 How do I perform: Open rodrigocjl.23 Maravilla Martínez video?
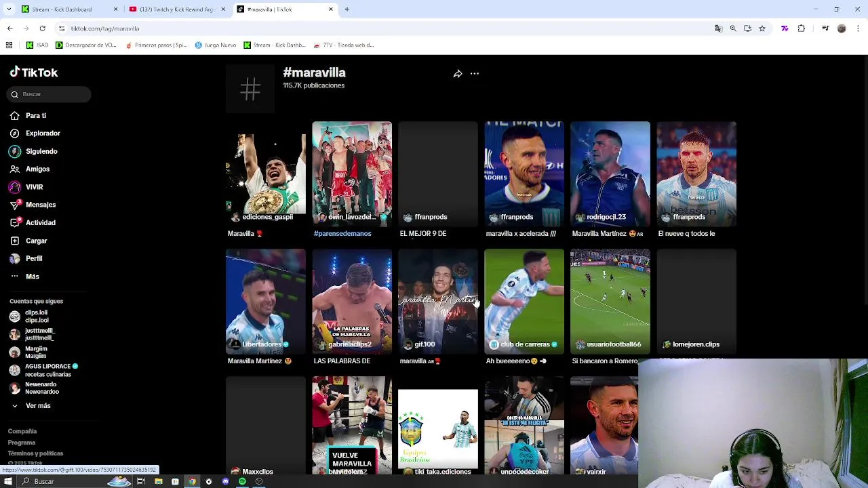pyautogui.click(x=610, y=174)
